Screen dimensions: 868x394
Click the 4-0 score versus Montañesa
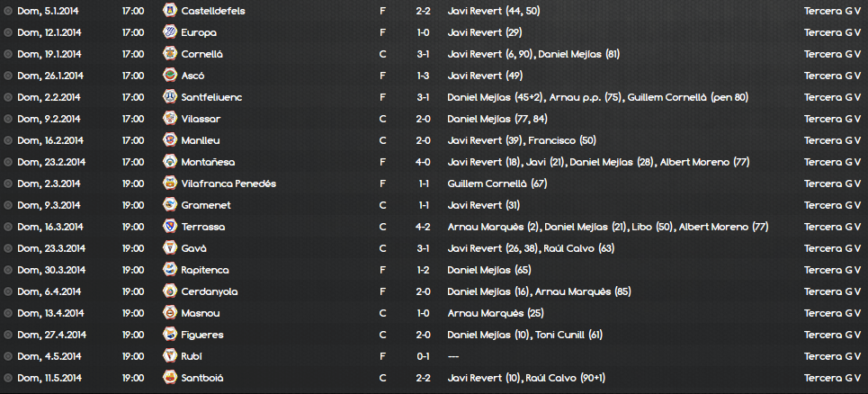tap(423, 162)
